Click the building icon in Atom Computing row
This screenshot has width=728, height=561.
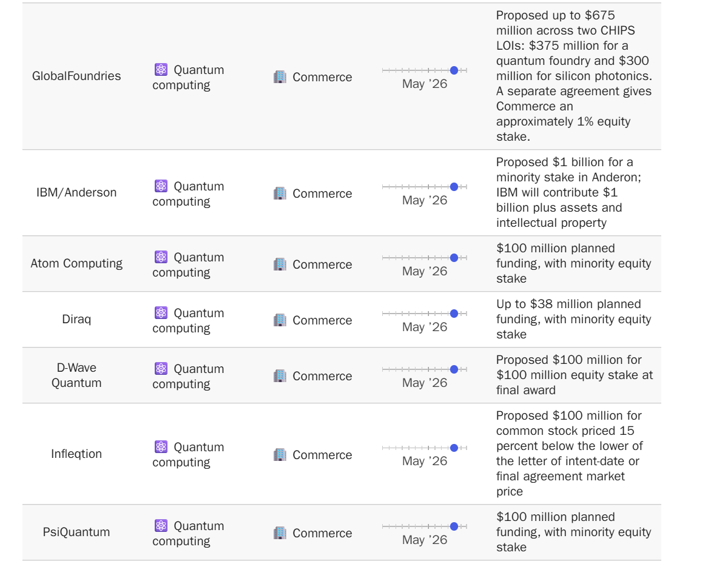[x=280, y=264]
